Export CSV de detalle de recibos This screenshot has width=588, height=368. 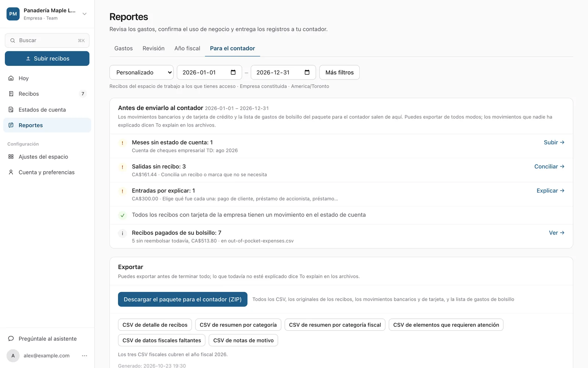[155, 325]
